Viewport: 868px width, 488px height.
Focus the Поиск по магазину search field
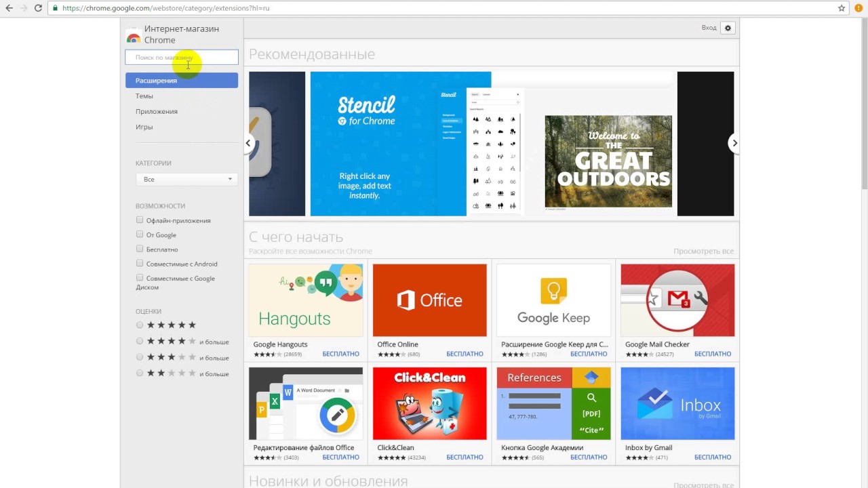(x=182, y=58)
